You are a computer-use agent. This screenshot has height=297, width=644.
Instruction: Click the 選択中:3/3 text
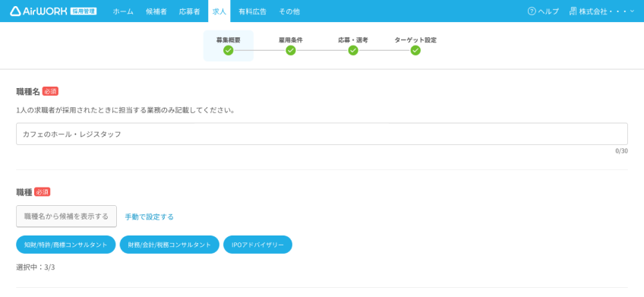click(36, 267)
